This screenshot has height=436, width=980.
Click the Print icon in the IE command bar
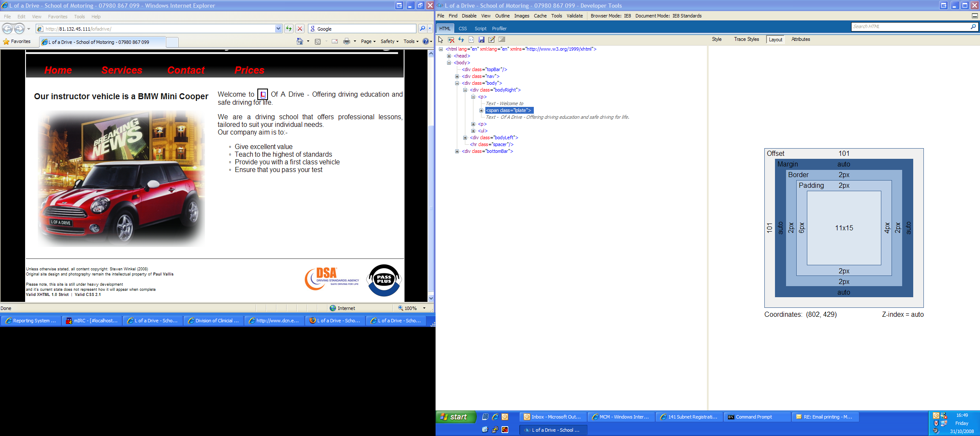[347, 41]
